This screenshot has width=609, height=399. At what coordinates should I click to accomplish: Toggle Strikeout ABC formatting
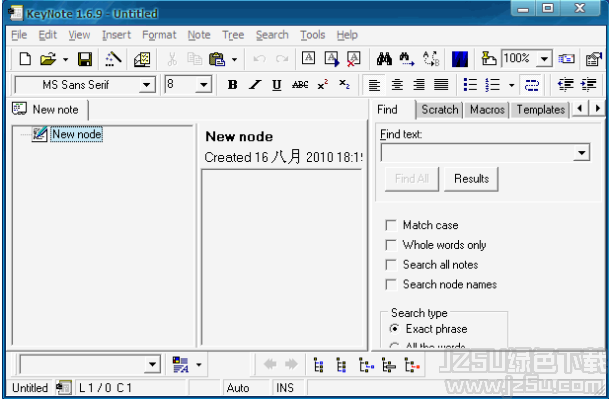pyautogui.click(x=300, y=84)
